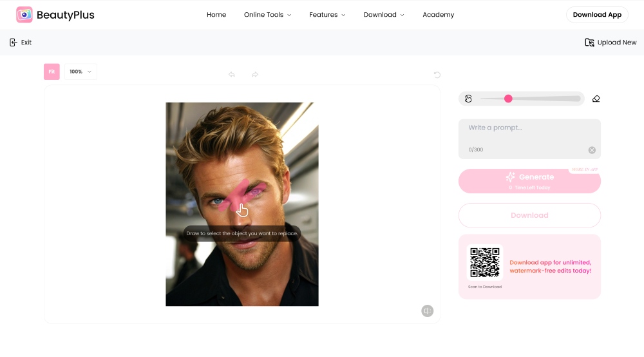Click the 'Scan to Download' caption
Image resolution: width=644 pixels, height=357 pixels.
point(485,287)
